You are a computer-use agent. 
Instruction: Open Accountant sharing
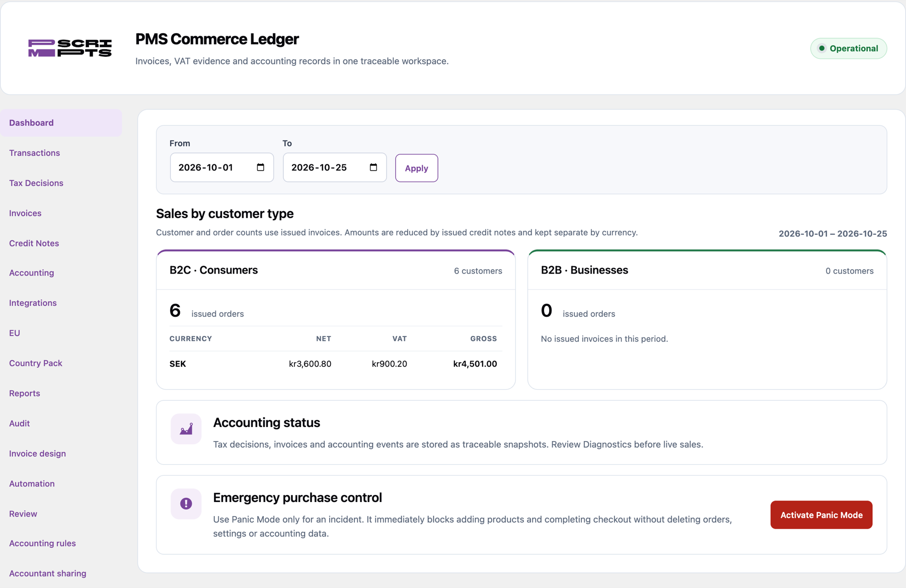(x=47, y=573)
